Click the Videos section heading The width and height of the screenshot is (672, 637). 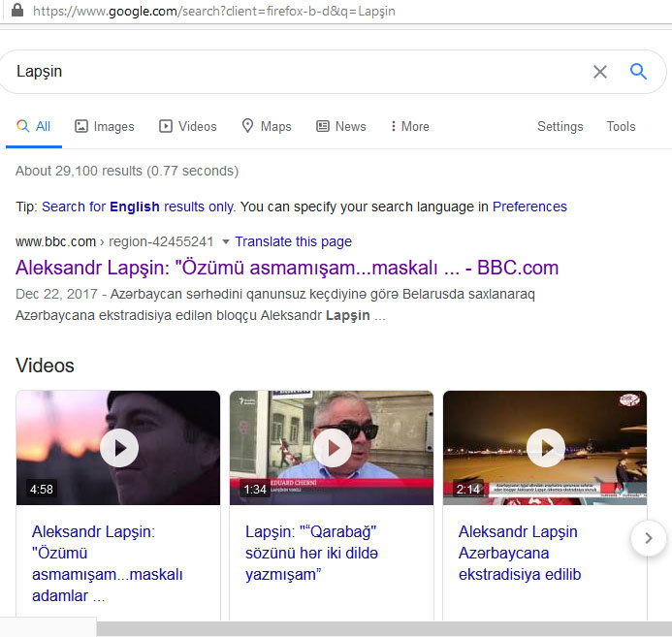click(45, 366)
